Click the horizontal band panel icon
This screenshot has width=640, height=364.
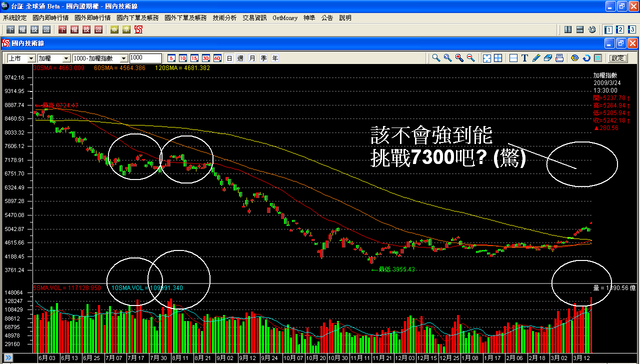(514, 58)
